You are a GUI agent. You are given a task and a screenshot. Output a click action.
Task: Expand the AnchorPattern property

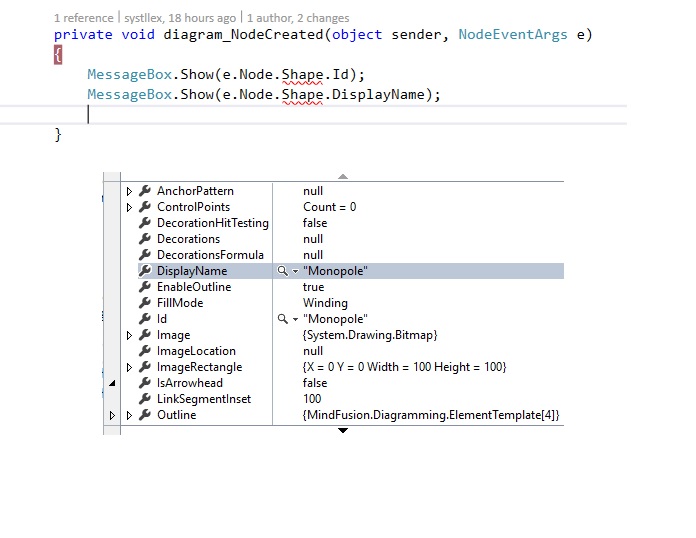pyautogui.click(x=129, y=191)
